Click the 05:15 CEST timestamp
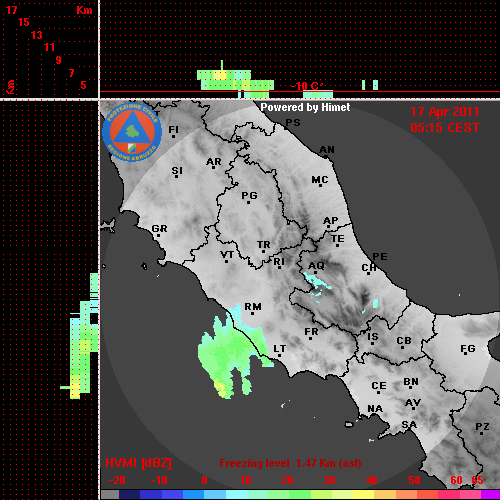This screenshot has width=500, height=500. (x=445, y=128)
